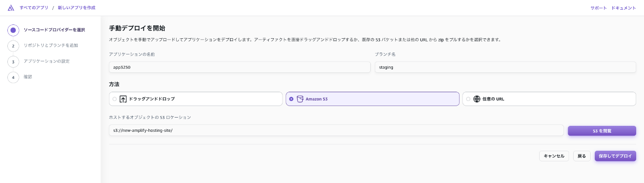This screenshot has width=644, height=183.
Task: Click the globe icon for 任意の URL
Action: [x=477, y=99]
